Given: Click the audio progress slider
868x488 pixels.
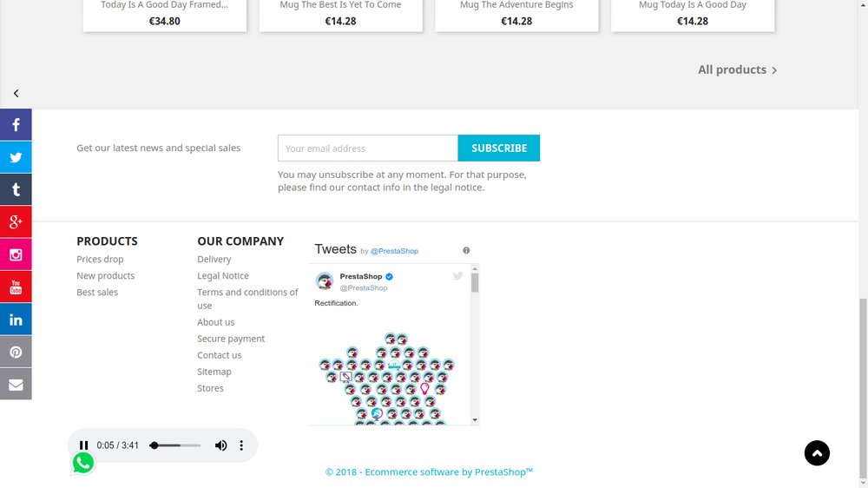Looking at the screenshot, I should (x=174, y=445).
